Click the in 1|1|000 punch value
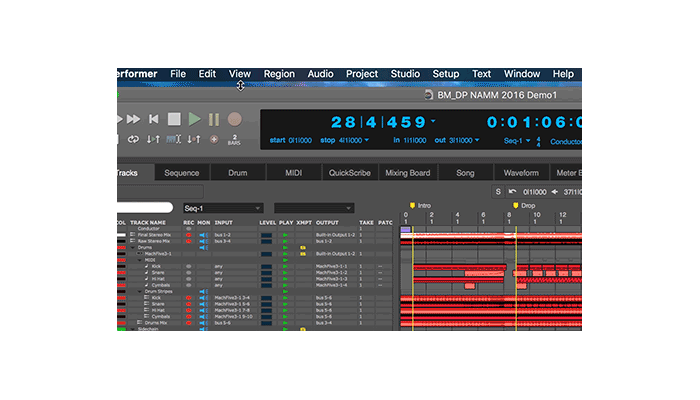 point(409,140)
